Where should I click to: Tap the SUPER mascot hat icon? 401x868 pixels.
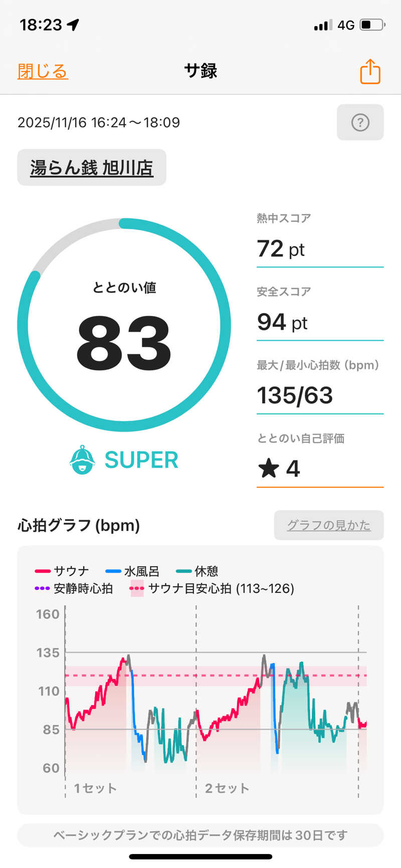tap(82, 460)
